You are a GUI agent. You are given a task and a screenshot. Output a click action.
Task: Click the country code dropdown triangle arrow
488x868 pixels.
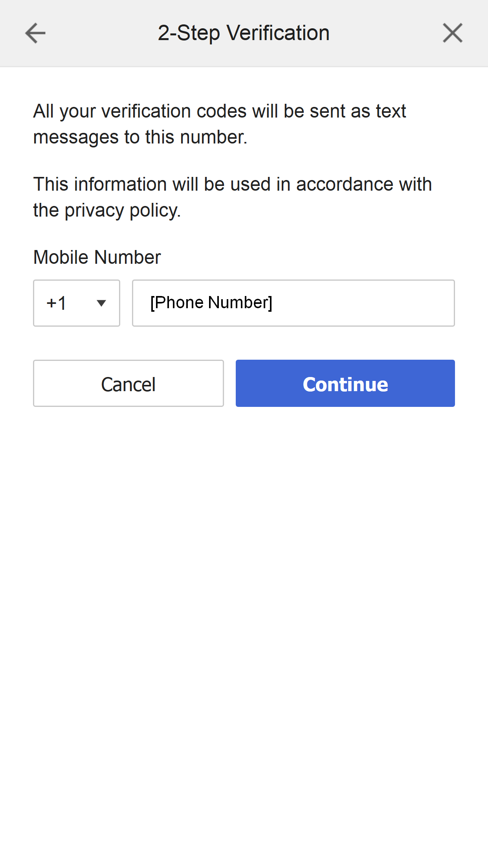click(101, 303)
